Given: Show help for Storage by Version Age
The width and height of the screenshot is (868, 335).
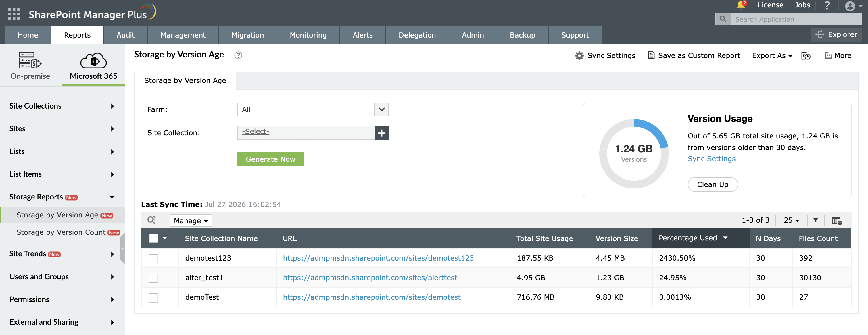Looking at the screenshot, I should click(238, 55).
